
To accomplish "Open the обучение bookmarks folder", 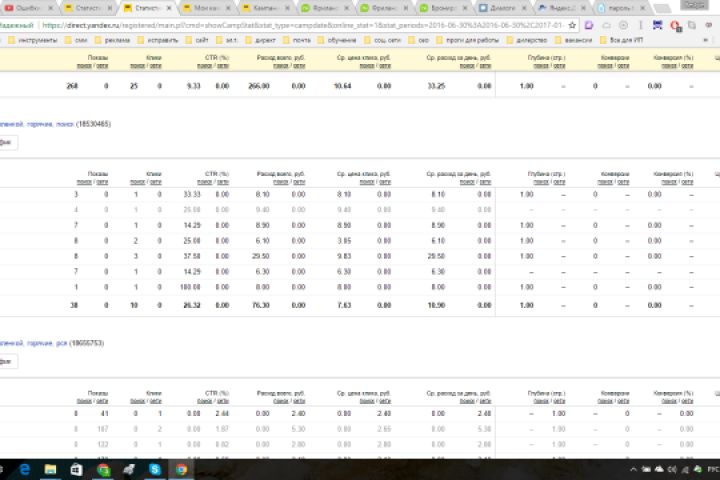I will point(337,40).
